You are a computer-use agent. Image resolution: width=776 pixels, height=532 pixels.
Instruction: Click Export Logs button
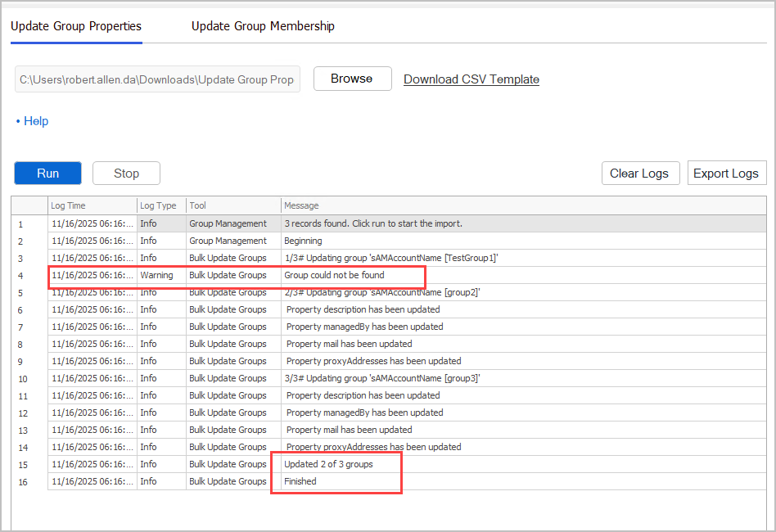726,174
